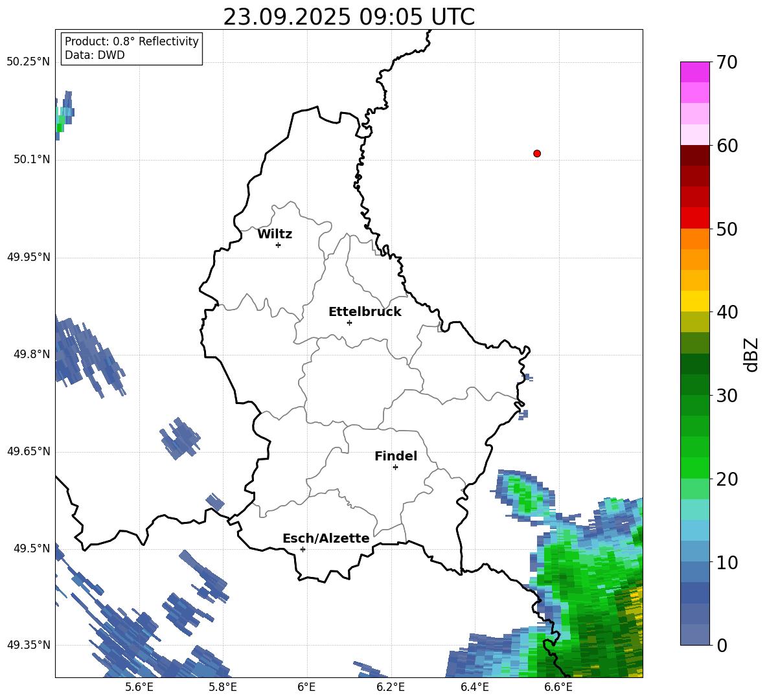Click the 6.6°E longitude label

tap(558, 687)
